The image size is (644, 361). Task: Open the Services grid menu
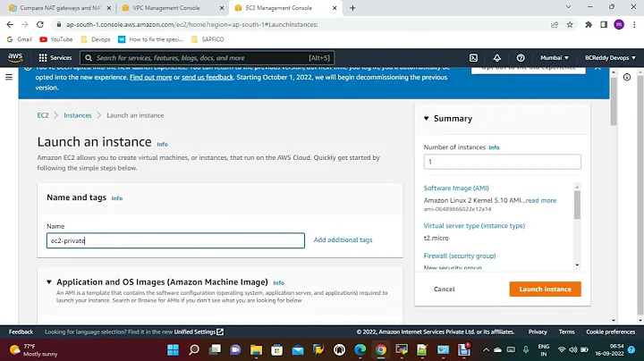coord(55,58)
